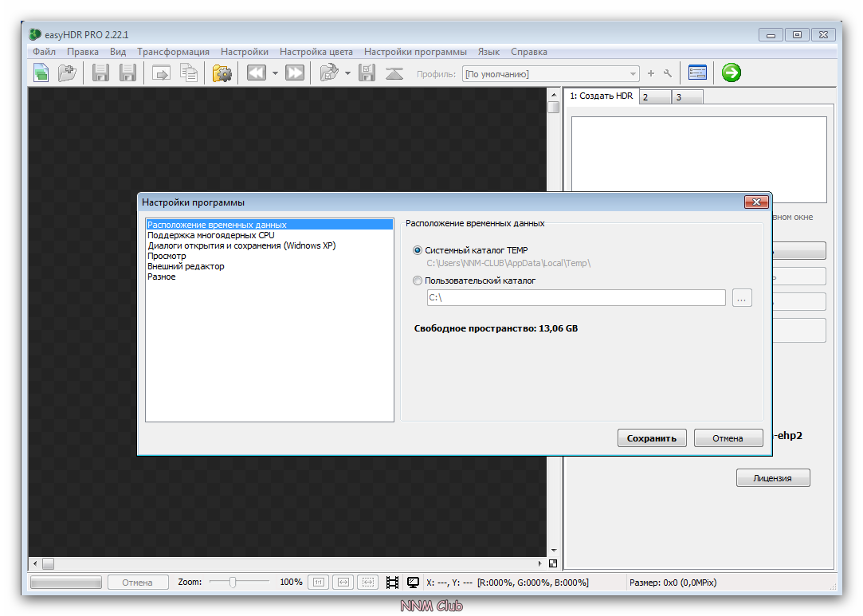Click the wrench icon beside profile
The height and width of the screenshot is (616, 863).
click(x=668, y=74)
